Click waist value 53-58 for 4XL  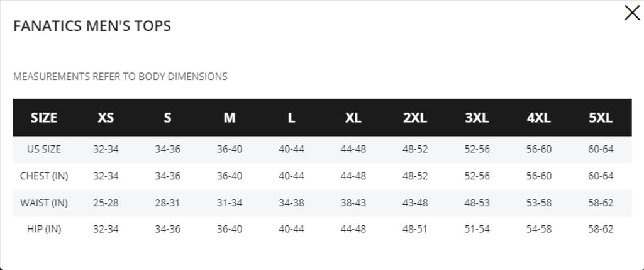(x=539, y=203)
